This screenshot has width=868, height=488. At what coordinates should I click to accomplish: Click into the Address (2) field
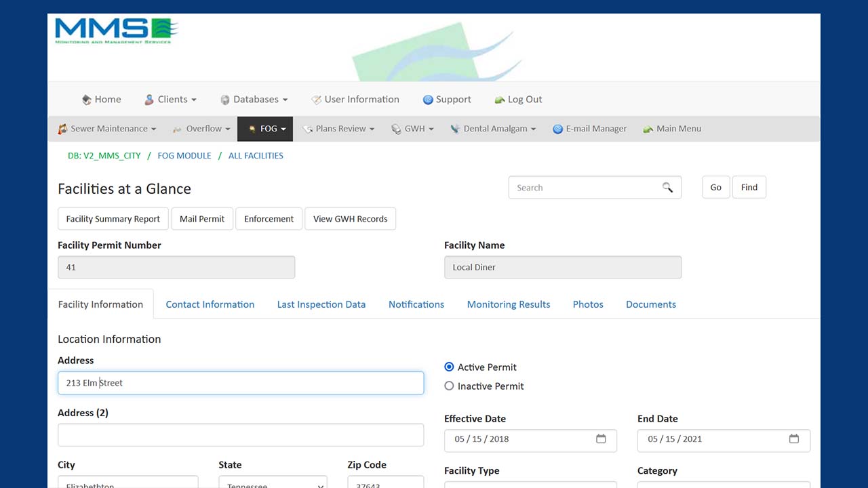pyautogui.click(x=241, y=435)
